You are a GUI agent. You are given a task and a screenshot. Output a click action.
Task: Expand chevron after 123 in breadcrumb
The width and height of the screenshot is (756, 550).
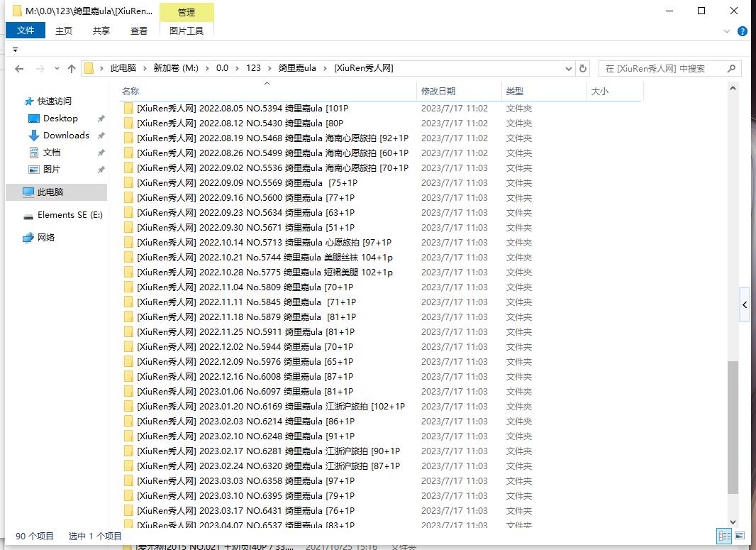269,69
